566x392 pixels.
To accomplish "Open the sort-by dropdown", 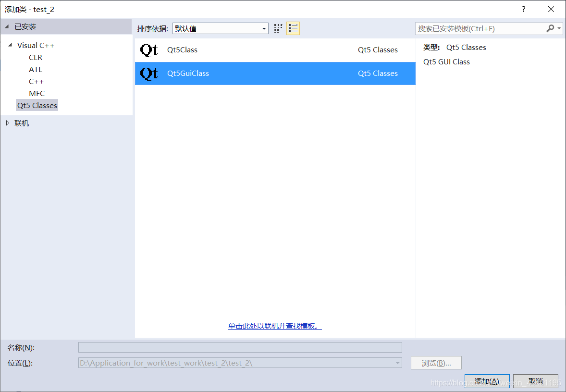I will tap(221, 28).
